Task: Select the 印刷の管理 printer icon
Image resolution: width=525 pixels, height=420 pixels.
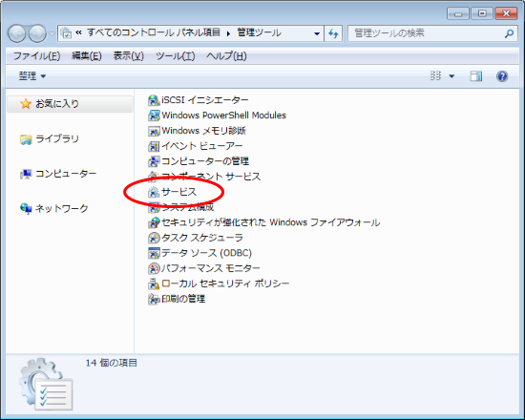Action: pyautogui.click(x=154, y=299)
